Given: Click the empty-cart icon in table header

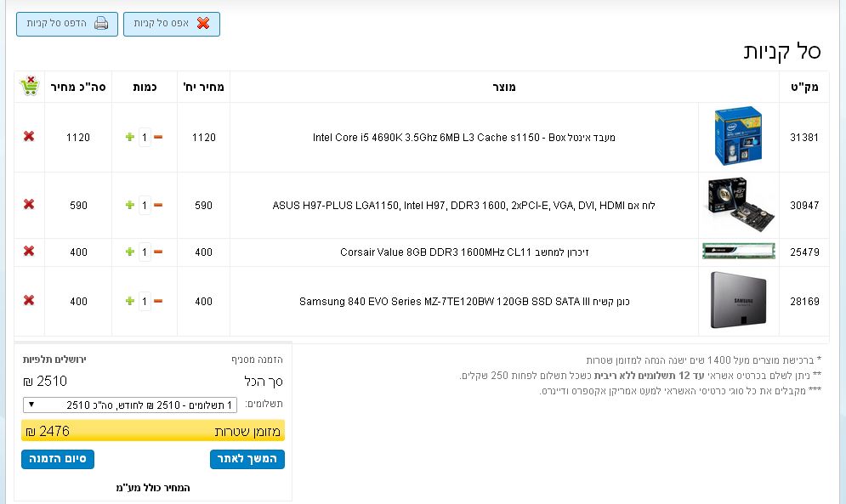Looking at the screenshot, I should click(29, 86).
